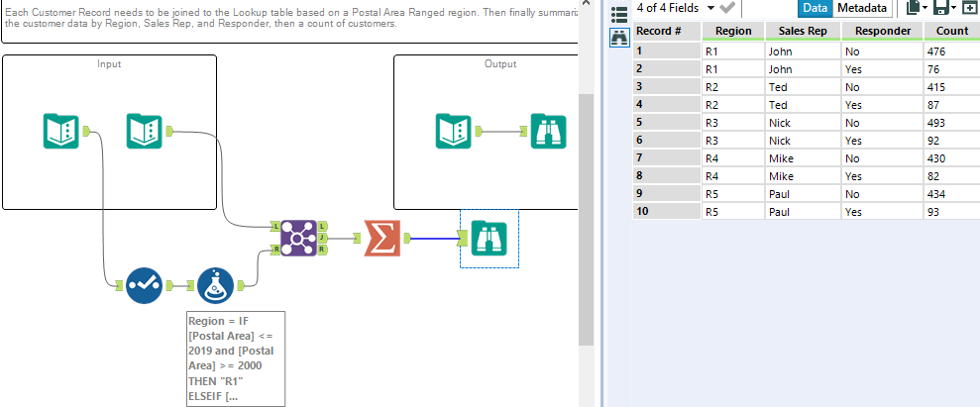This screenshot has height=407, width=980.
Task: Click the Record # column header
Action: point(667,32)
